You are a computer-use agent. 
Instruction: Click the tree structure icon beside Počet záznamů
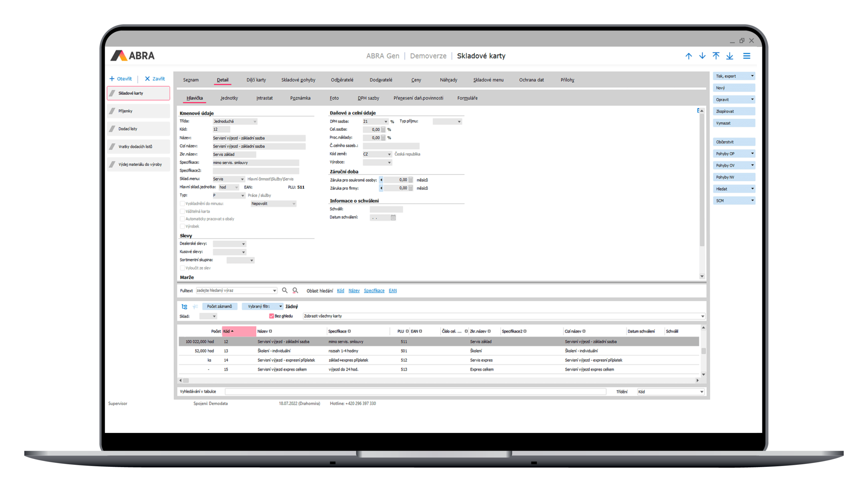[184, 306]
